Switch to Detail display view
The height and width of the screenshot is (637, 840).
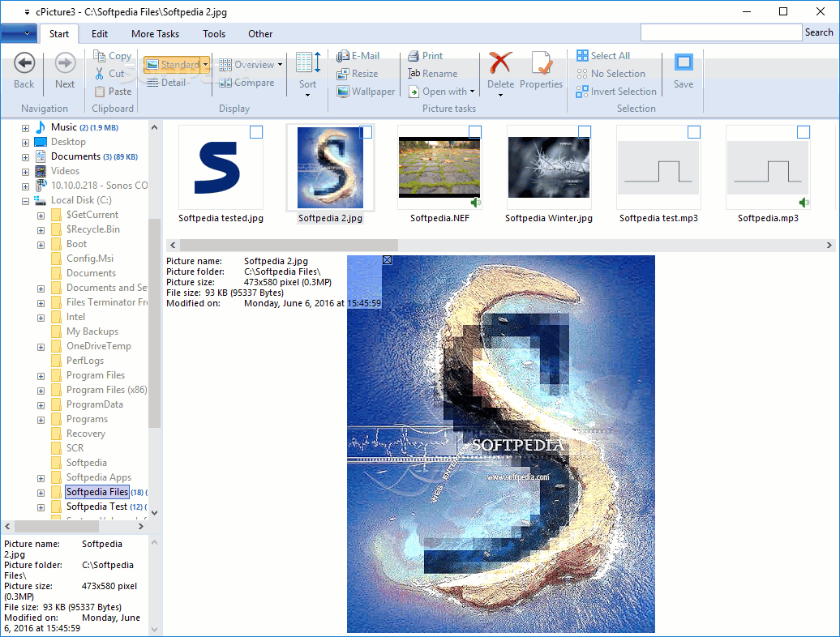pos(166,83)
